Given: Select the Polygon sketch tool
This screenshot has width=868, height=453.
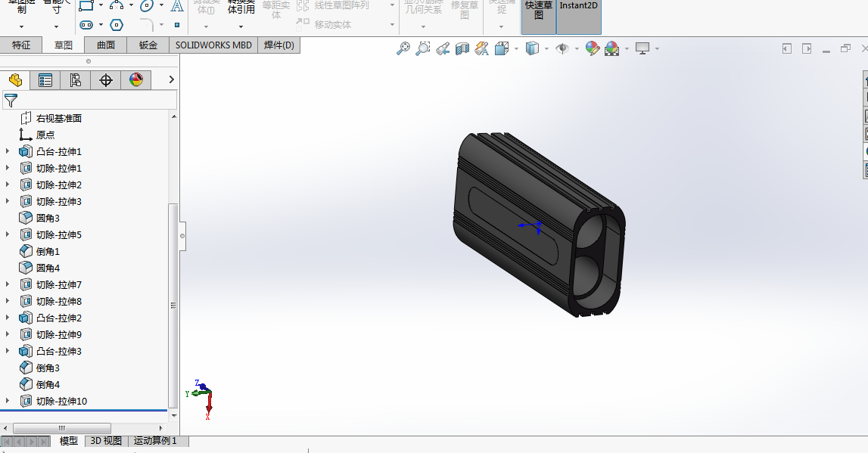Looking at the screenshot, I should [117, 25].
